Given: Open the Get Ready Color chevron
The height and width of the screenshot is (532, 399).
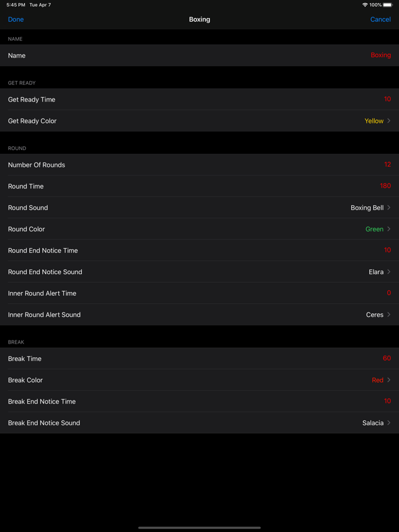Looking at the screenshot, I should coord(389,121).
